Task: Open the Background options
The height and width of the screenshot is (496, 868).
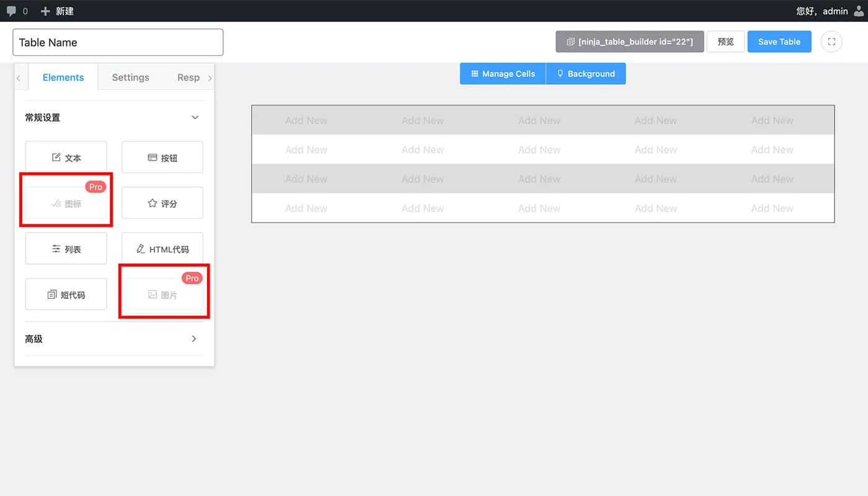Action: [585, 74]
